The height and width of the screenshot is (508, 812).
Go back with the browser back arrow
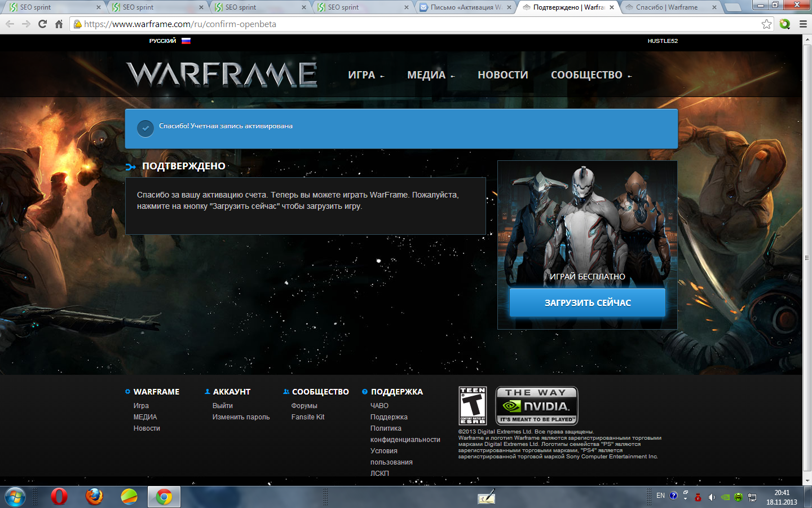pyautogui.click(x=10, y=24)
